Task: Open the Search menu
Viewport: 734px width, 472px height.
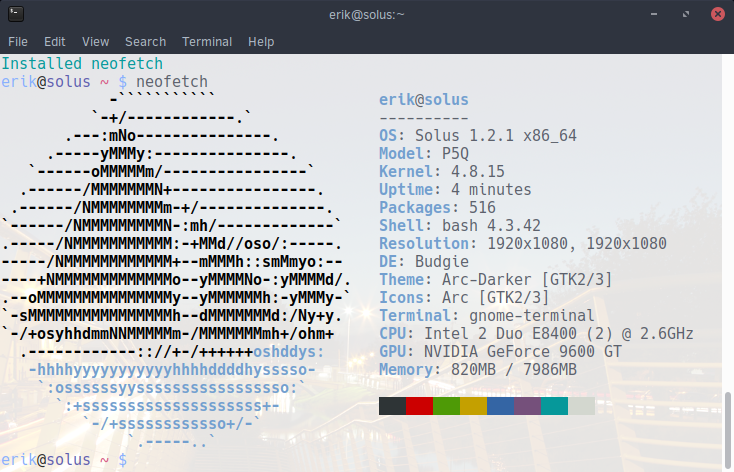Action: pos(146,42)
